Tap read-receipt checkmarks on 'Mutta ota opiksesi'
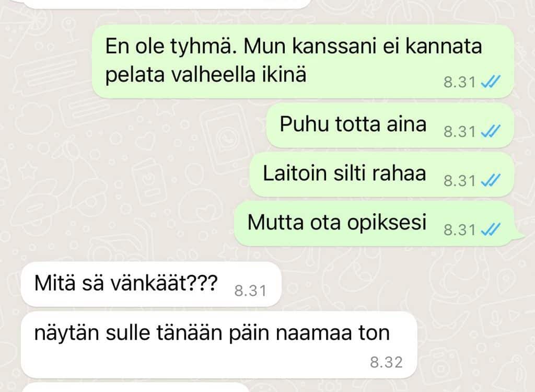The image size is (535, 392). pos(491,229)
